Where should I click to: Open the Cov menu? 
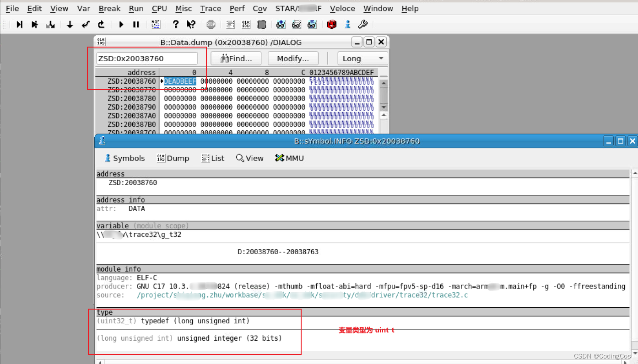[260, 8]
